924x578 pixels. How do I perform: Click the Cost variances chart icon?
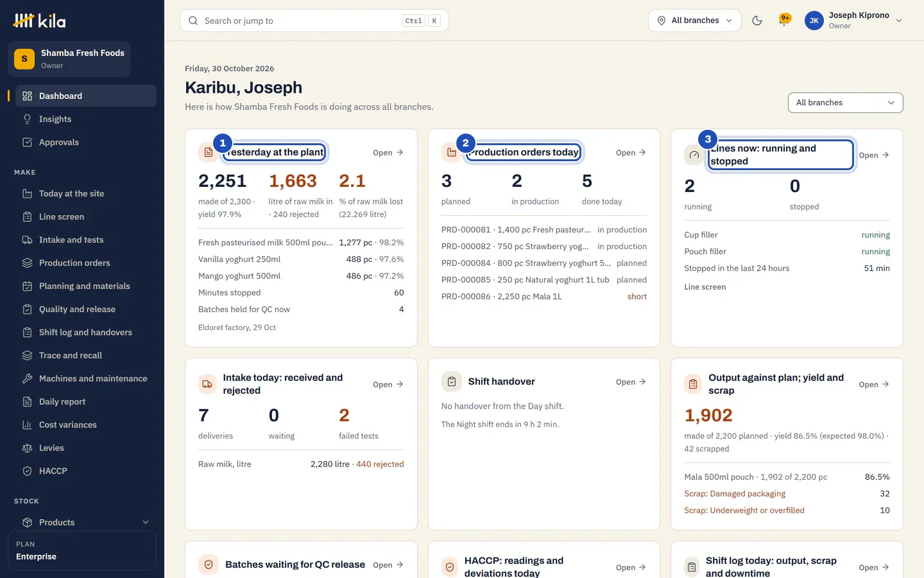click(27, 425)
